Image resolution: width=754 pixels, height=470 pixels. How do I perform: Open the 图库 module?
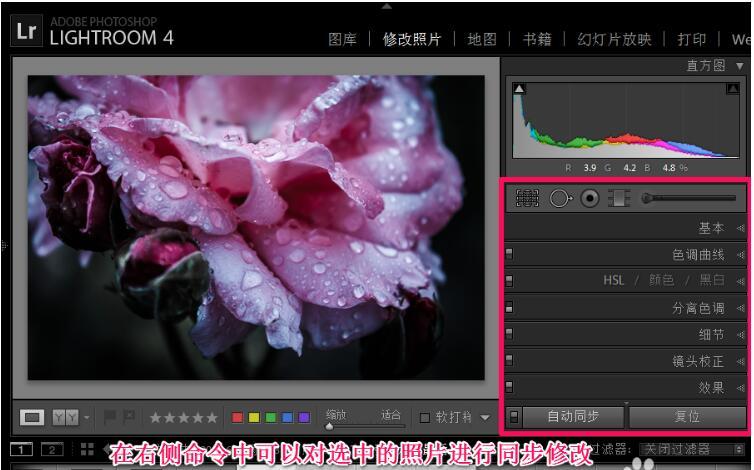click(342, 39)
